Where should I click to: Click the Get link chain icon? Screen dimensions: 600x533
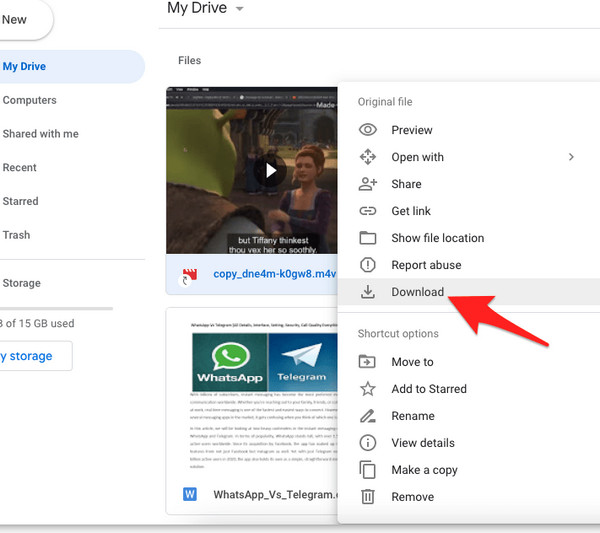[x=368, y=211]
